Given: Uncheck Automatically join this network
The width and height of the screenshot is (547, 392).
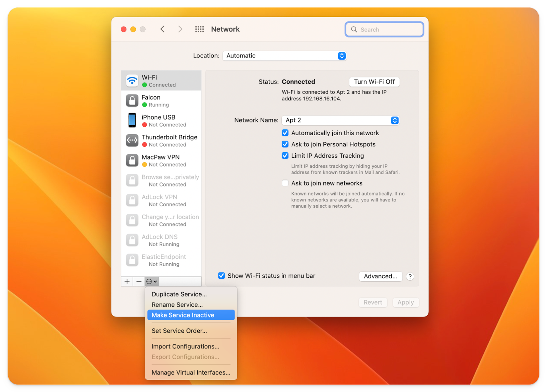Looking at the screenshot, I should (285, 133).
